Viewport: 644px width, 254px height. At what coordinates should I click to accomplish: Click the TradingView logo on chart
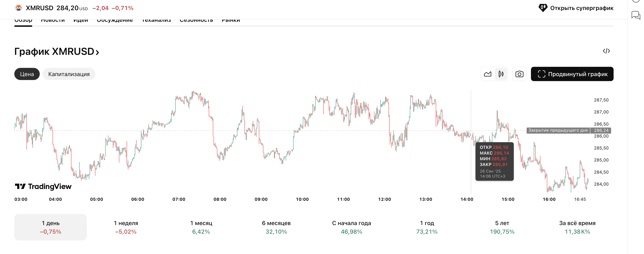43,186
